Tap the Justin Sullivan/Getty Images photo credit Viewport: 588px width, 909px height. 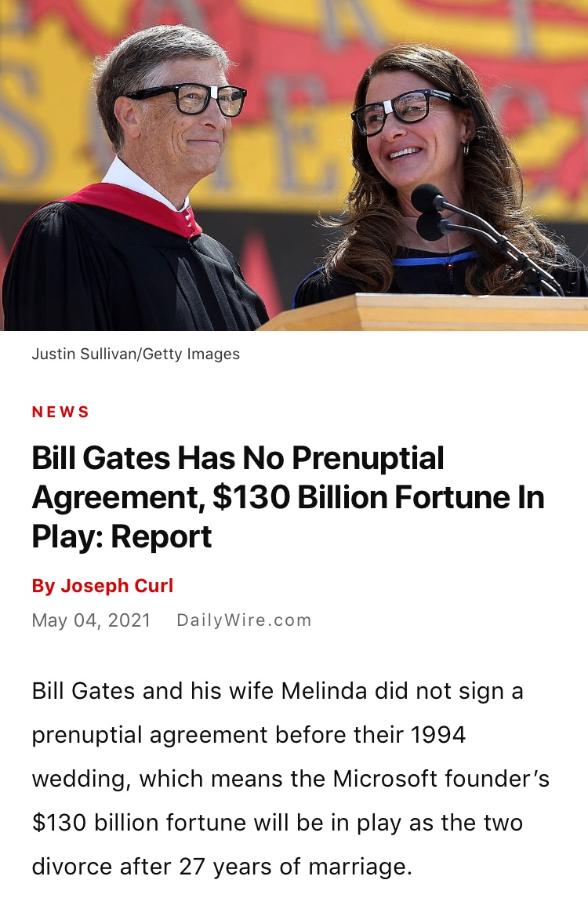(136, 354)
